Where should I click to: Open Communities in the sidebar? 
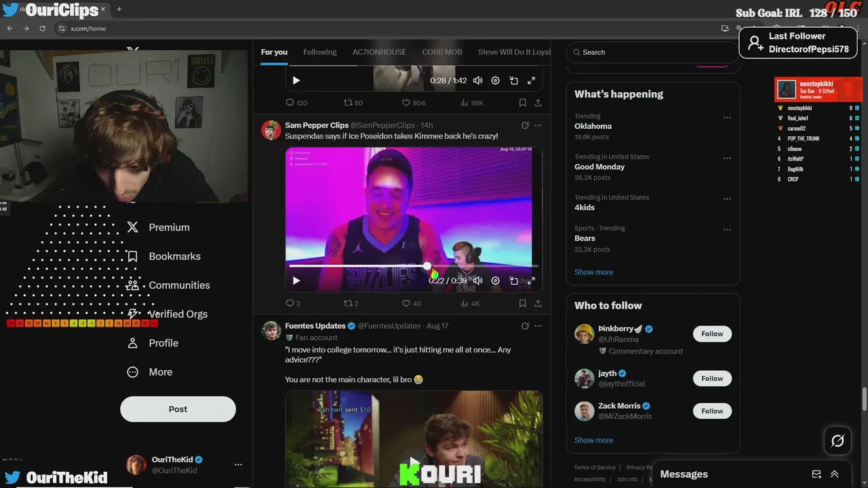click(169, 285)
